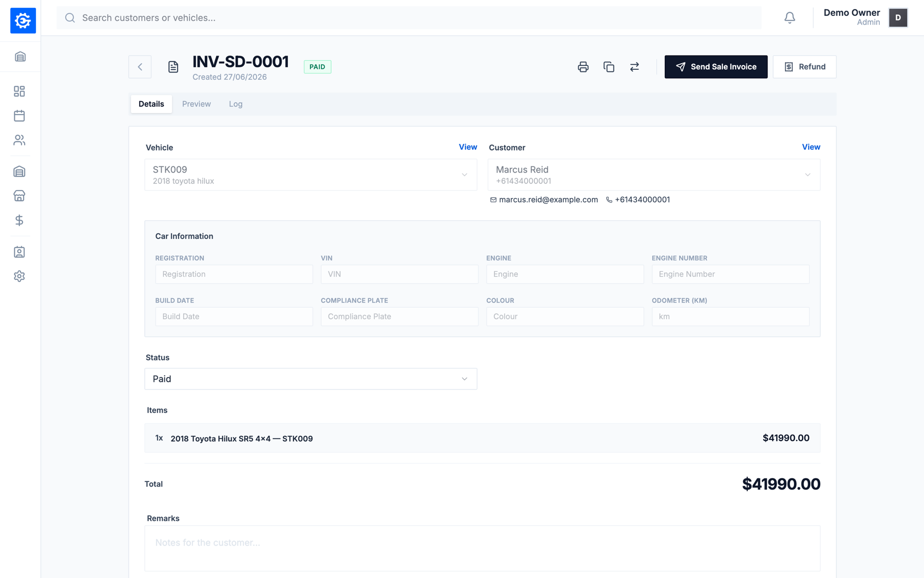
Task: Click the $41990.00 total amount
Action: click(x=781, y=484)
